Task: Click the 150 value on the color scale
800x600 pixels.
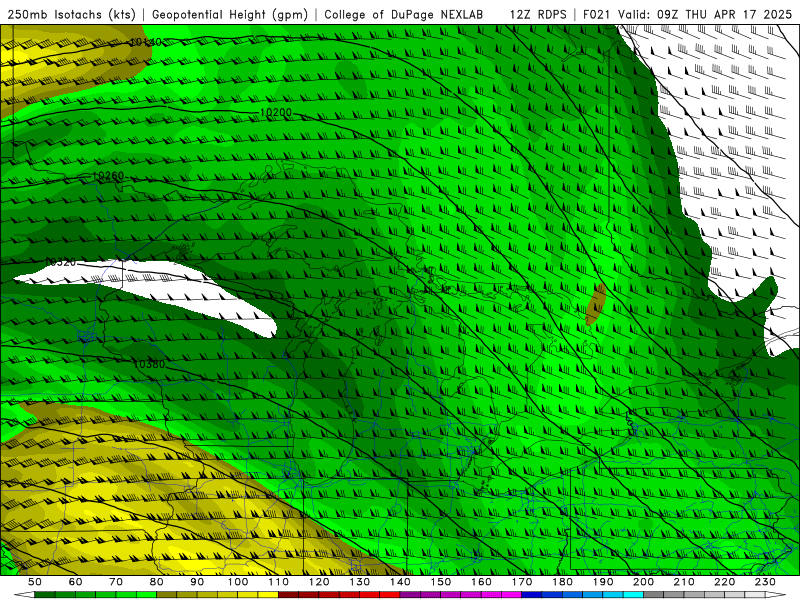Action: pos(441,582)
